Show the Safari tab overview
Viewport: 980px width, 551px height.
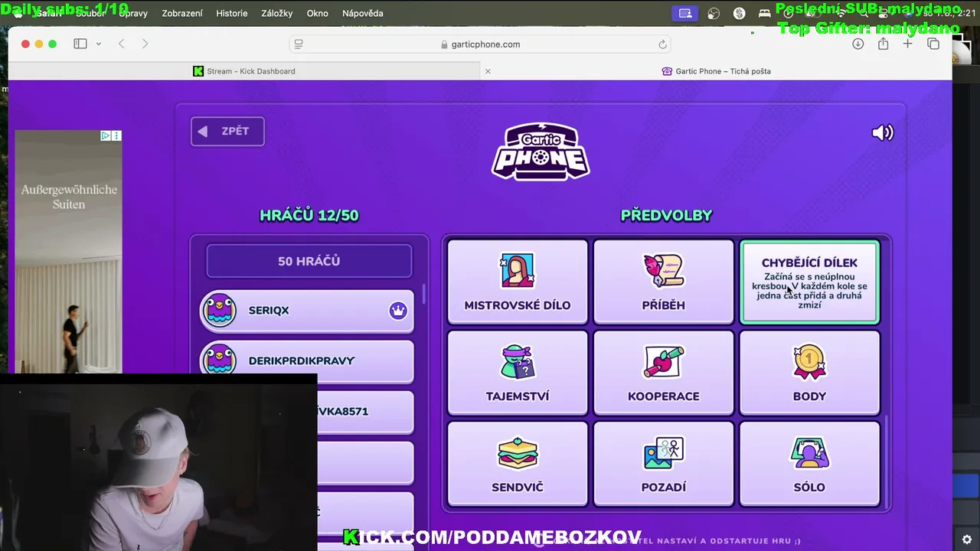pos(933,44)
